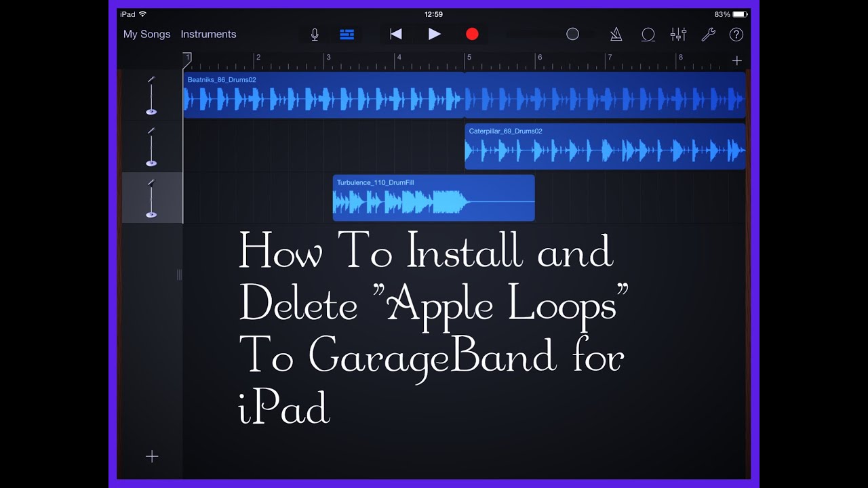Tap the track header resize handle
The image size is (868, 488).
click(x=179, y=274)
